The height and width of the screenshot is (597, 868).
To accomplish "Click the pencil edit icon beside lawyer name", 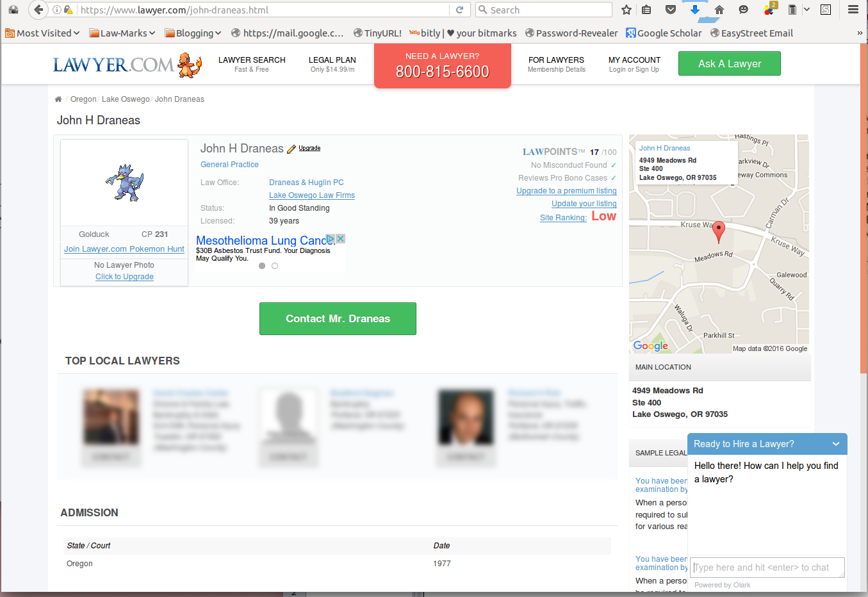I will (291, 149).
